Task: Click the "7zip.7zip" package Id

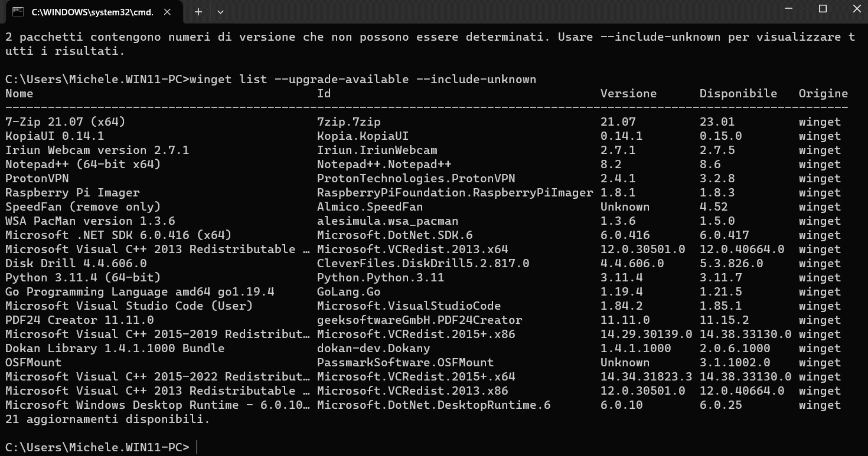Action: click(x=349, y=122)
